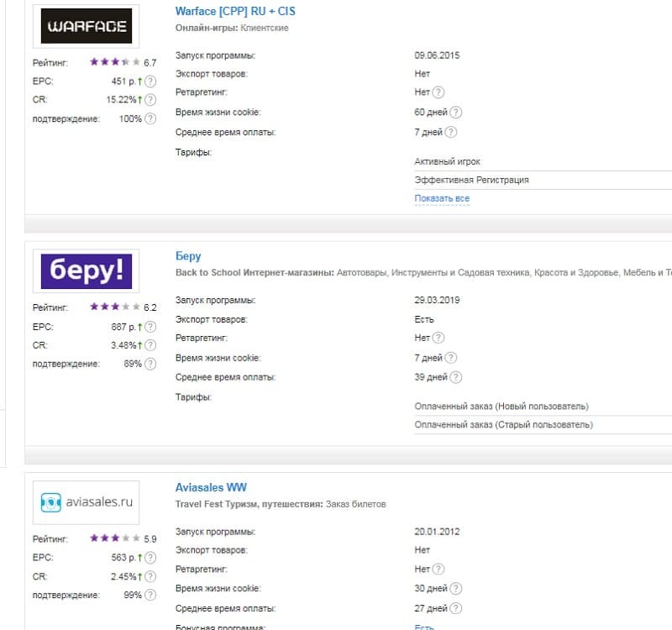Expand tariffs with Показать все

click(442, 199)
